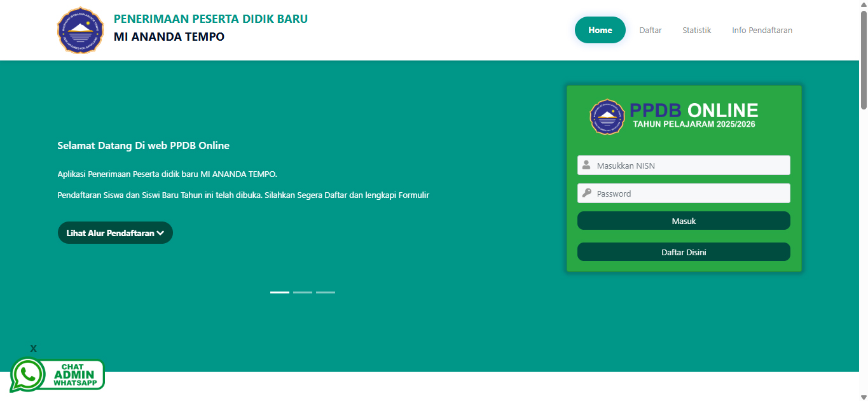
Task: Dismiss the WhatsApp widget with the X
Action: 34,348
